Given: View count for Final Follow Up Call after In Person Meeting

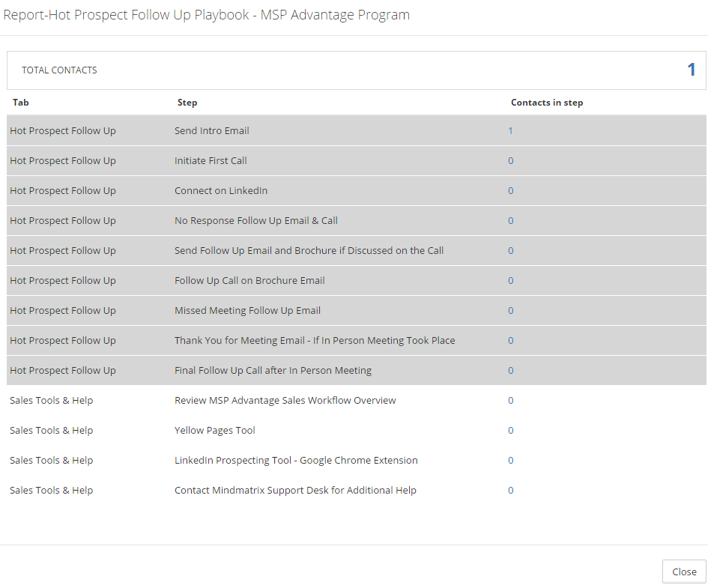Looking at the screenshot, I should click(511, 370).
